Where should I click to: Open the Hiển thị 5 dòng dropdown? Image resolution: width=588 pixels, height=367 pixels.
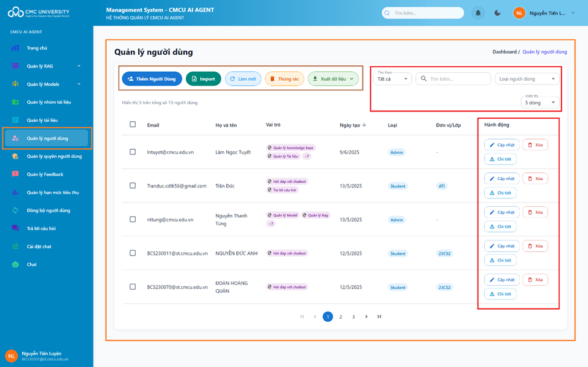coord(540,102)
